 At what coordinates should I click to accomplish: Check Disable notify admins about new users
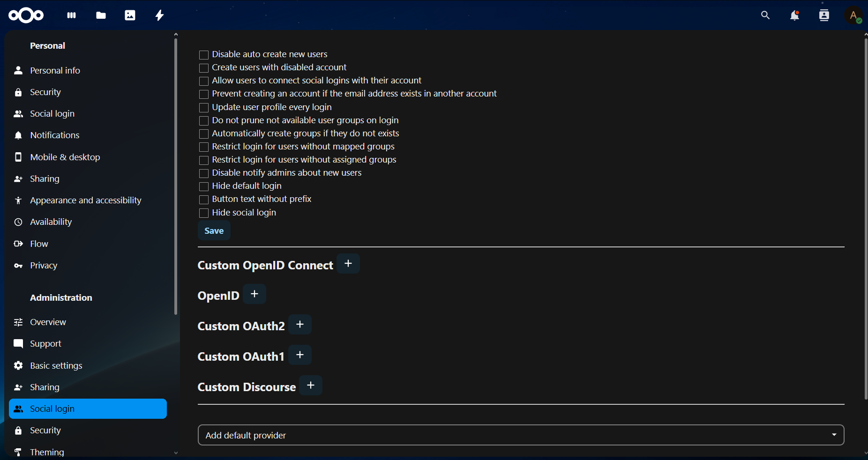tap(204, 173)
